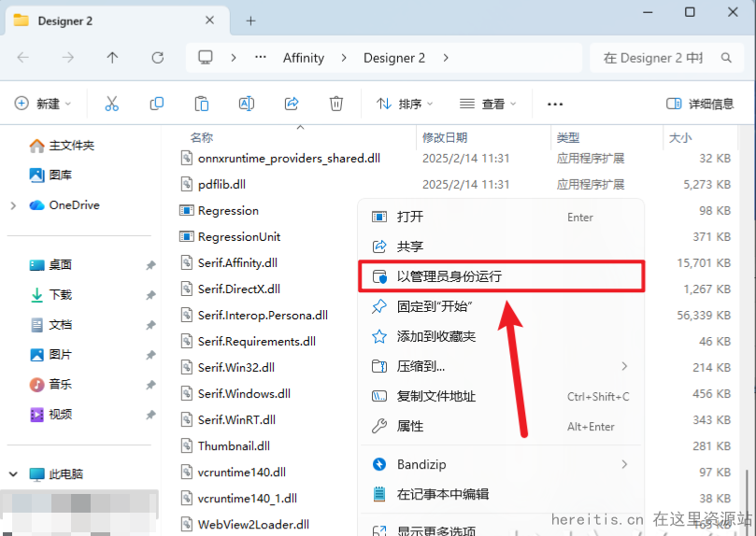Click the Delete trash can icon
756x536 pixels.
click(x=336, y=104)
